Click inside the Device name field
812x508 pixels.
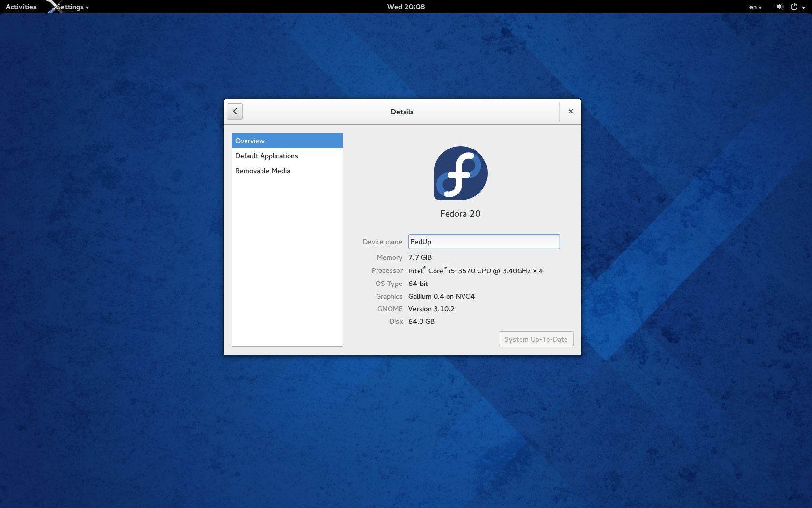coord(483,241)
